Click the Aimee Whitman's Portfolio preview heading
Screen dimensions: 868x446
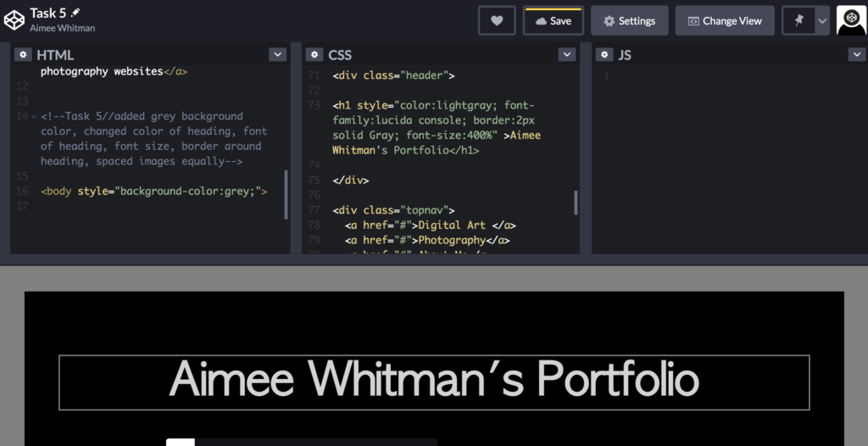click(434, 380)
